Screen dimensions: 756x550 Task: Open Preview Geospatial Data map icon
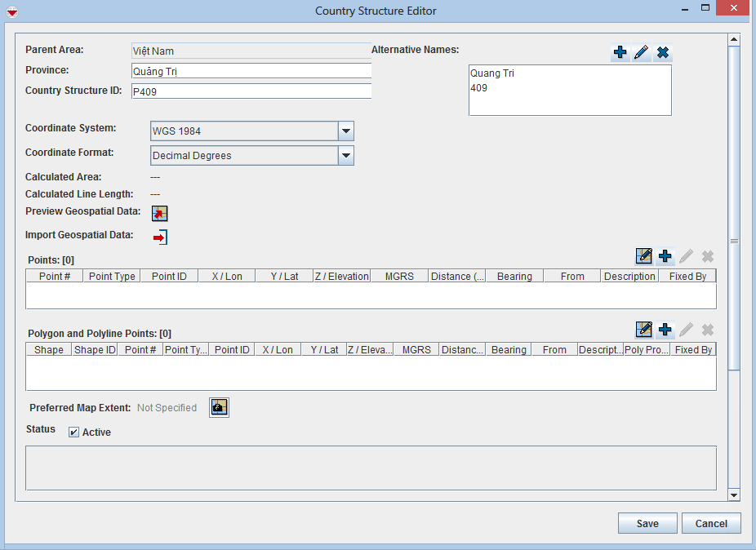tap(160, 213)
